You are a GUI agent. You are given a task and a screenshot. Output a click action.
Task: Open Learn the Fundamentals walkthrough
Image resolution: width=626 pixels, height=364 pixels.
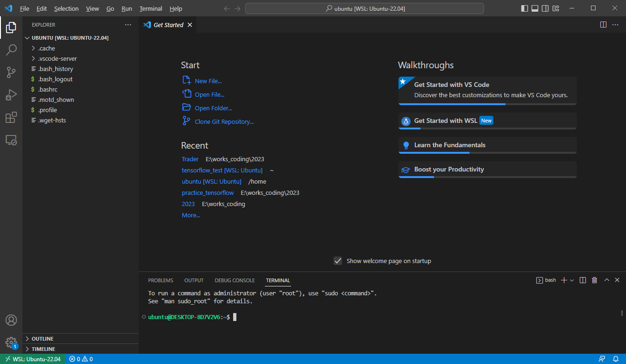(487, 145)
